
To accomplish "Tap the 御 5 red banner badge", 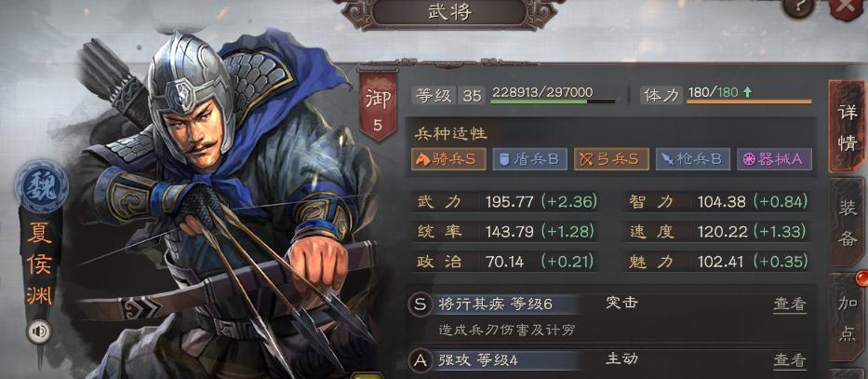I will pos(378,106).
